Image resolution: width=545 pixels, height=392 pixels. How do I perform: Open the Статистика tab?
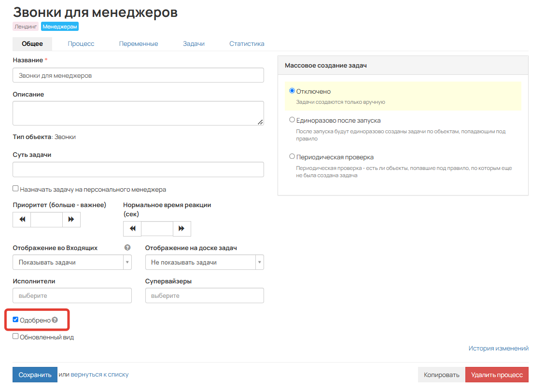pyautogui.click(x=247, y=43)
